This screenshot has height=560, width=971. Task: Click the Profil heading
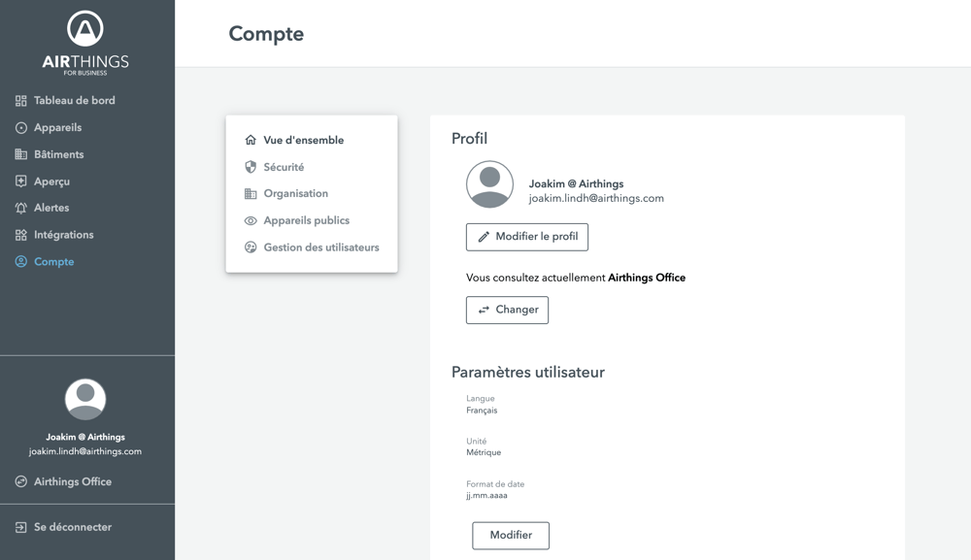point(469,139)
